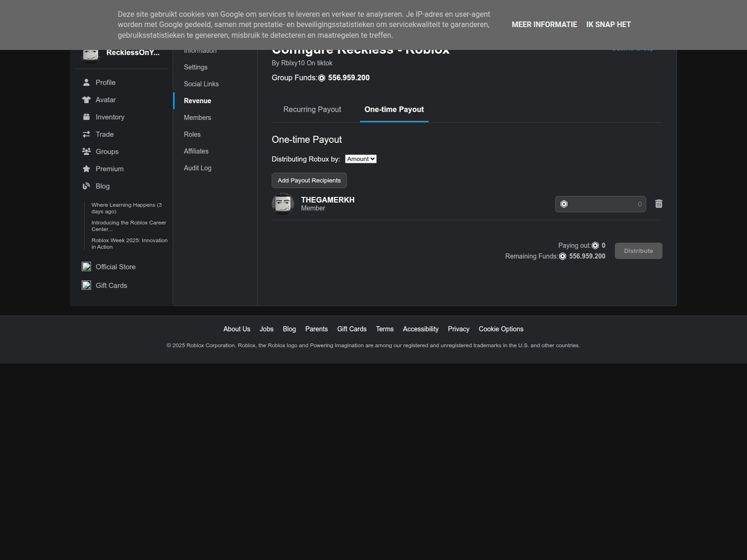Screen dimensions: 747x560
Task: Open Profile link in sidebar
Action: [x=106, y=83]
